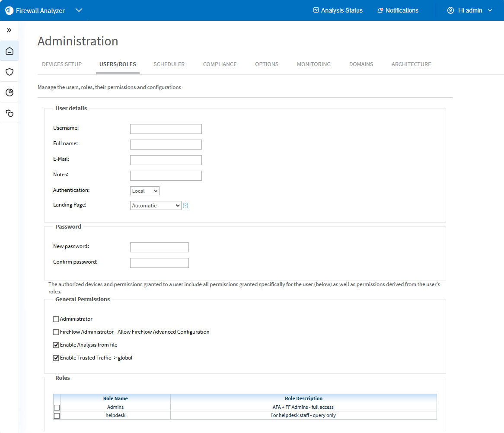
Task: Select the helpdesk role checkbox
Action: tap(57, 416)
